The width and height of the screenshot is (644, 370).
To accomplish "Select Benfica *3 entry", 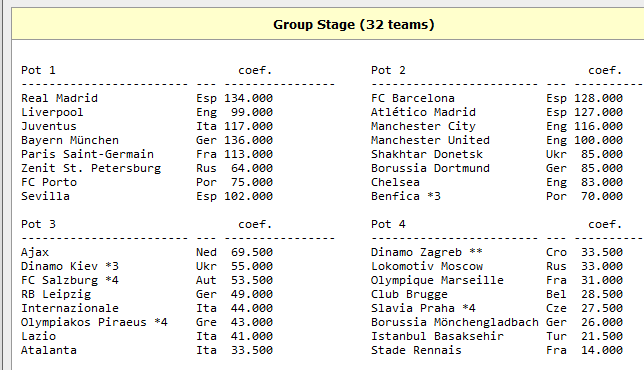I will [x=406, y=196].
